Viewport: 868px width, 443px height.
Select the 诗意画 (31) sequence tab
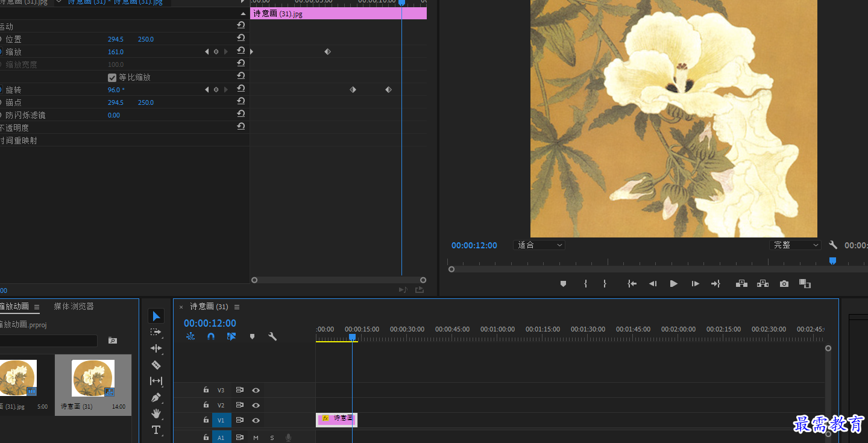[209, 307]
